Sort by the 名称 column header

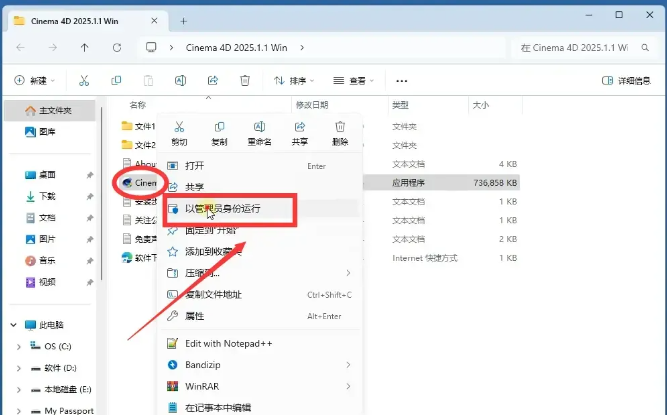(x=137, y=105)
